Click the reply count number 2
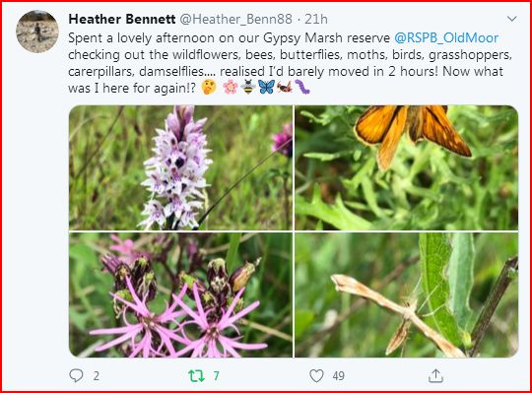 point(97,376)
